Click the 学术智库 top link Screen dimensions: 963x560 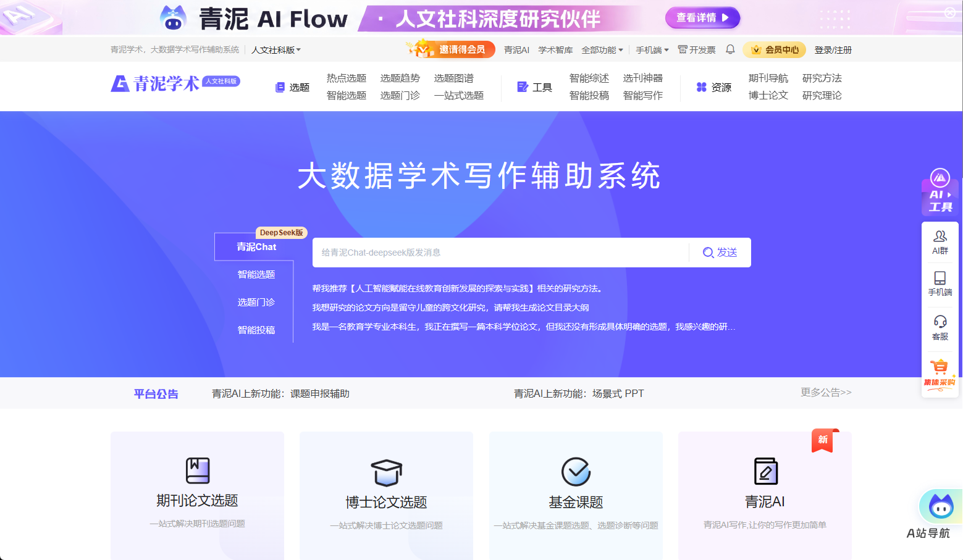point(555,50)
